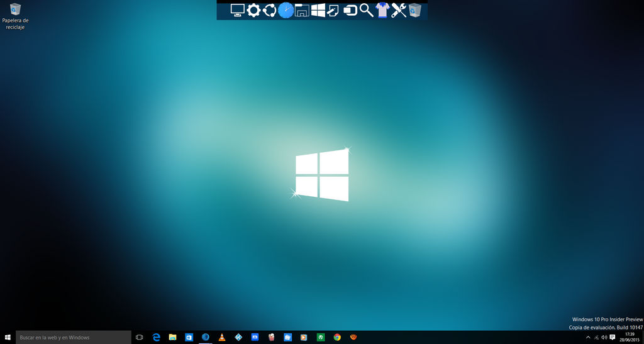Open the orange play-button media player icon
This screenshot has width=644, height=344.
(304, 338)
